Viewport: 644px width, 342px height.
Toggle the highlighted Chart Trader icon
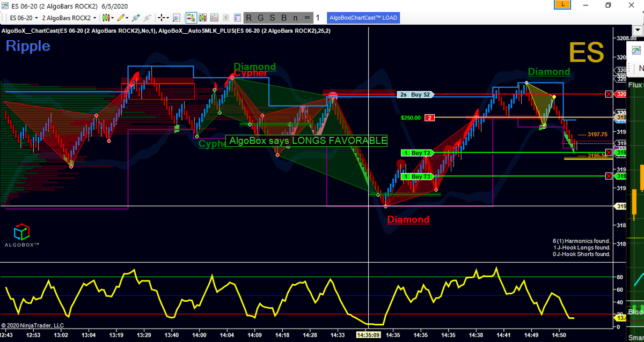coord(191,17)
